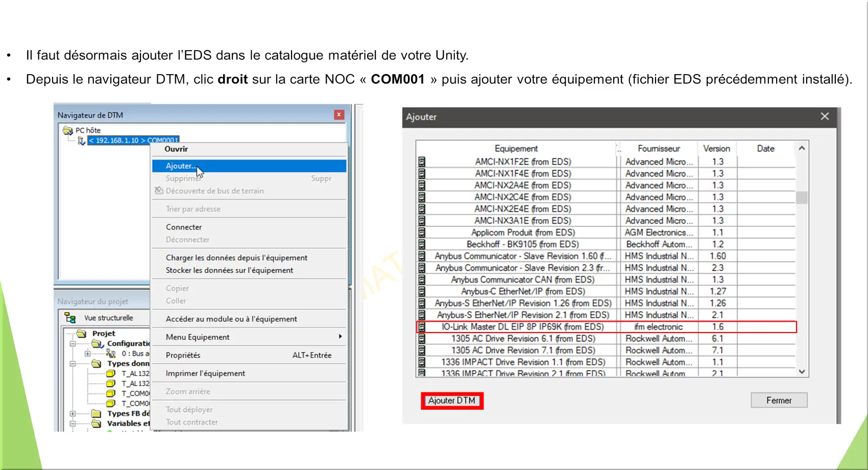868x470 pixels.
Task: Select Connecter from the context menu
Action: coord(184,227)
